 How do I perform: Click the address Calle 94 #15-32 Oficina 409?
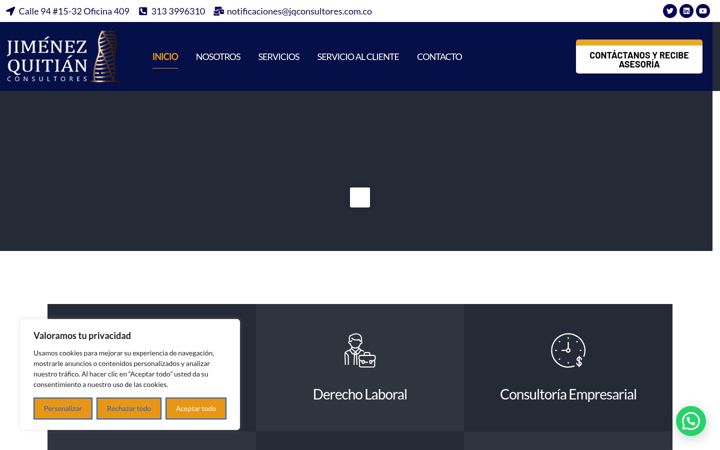coord(74,11)
